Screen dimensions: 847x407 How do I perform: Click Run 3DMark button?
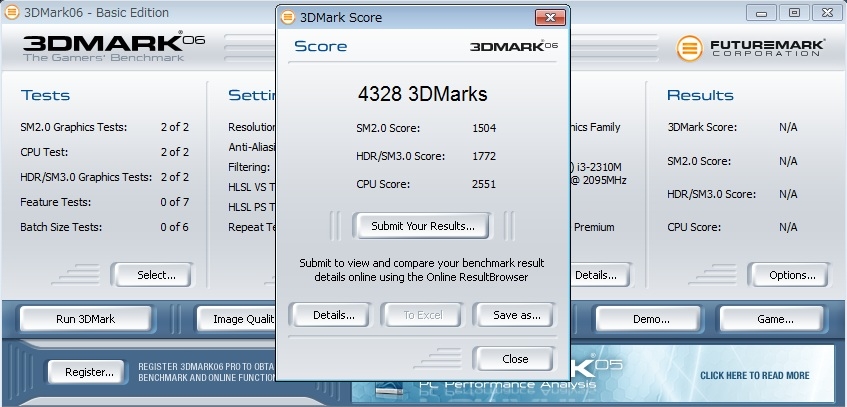click(x=85, y=319)
